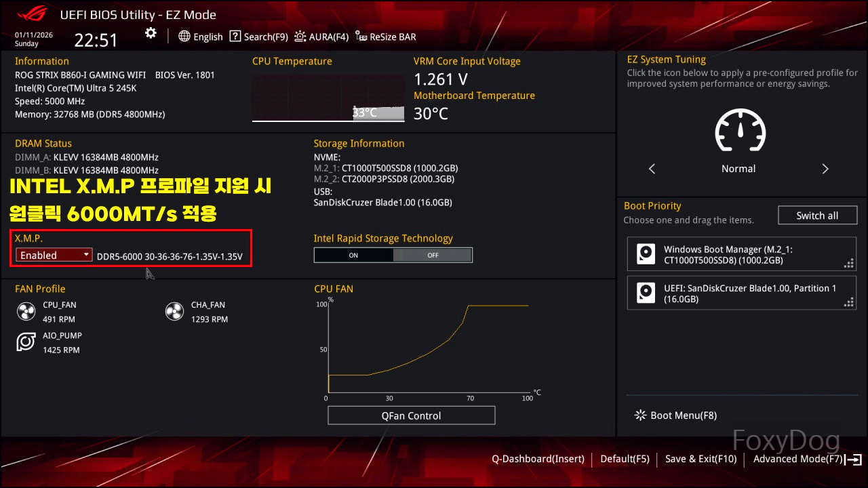Click VRM voltage 1.261 V value

[441, 79]
